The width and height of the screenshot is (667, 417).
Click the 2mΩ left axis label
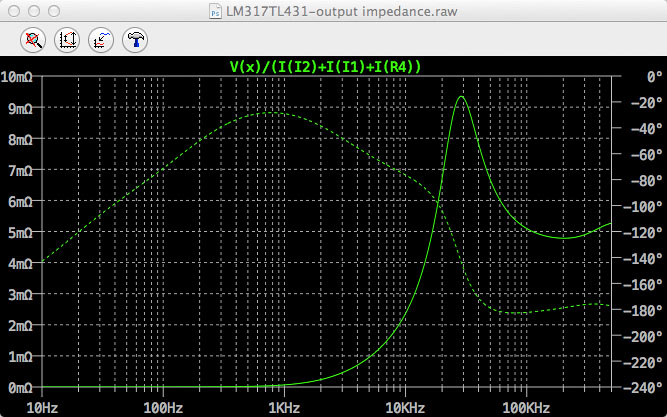pos(20,326)
